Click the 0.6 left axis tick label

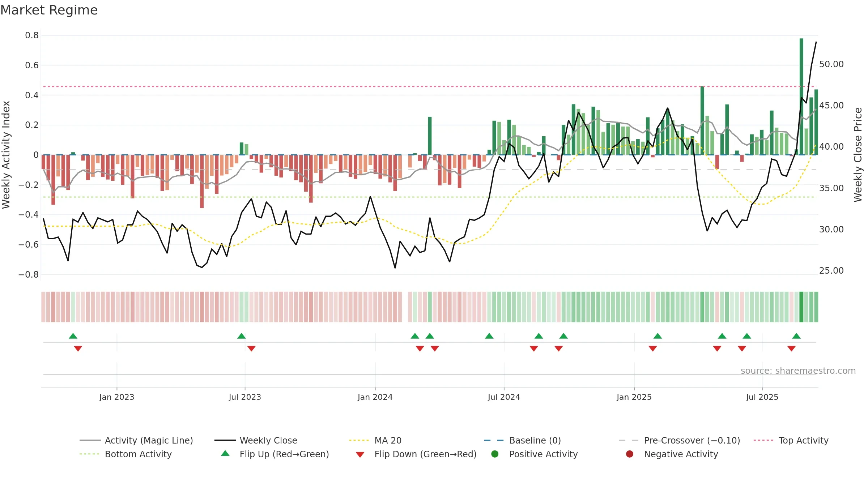click(32, 65)
